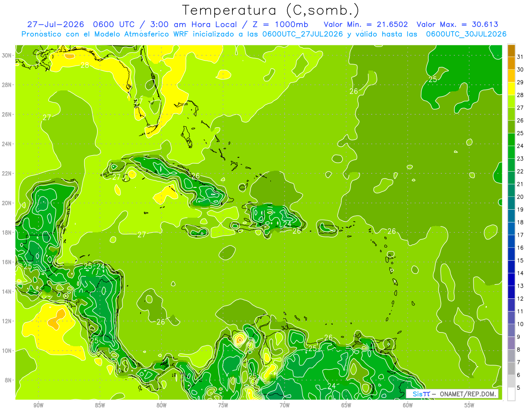Click the legend value '15'
The width and height of the screenshot is (532, 411).
pos(520,261)
